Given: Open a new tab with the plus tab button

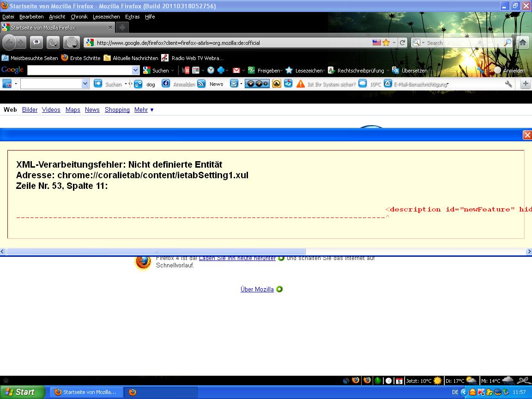Looking at the screenshot, I should coord(122,28).
